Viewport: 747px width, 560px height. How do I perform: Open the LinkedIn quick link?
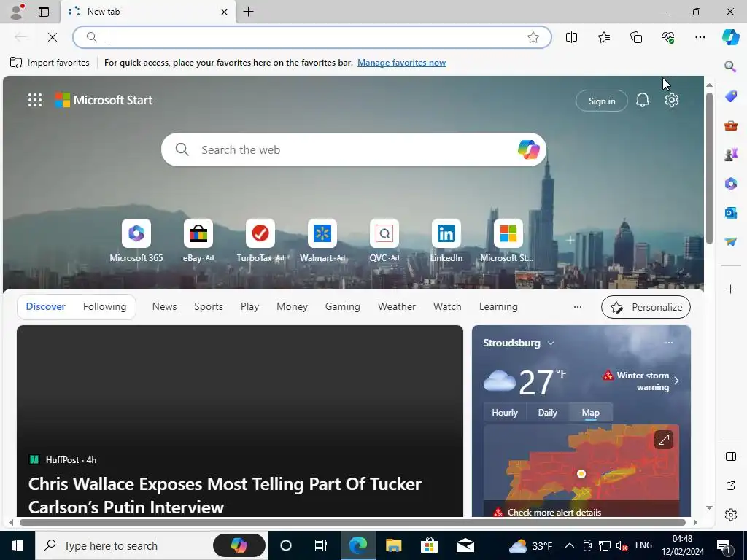(x=446, y=241)
